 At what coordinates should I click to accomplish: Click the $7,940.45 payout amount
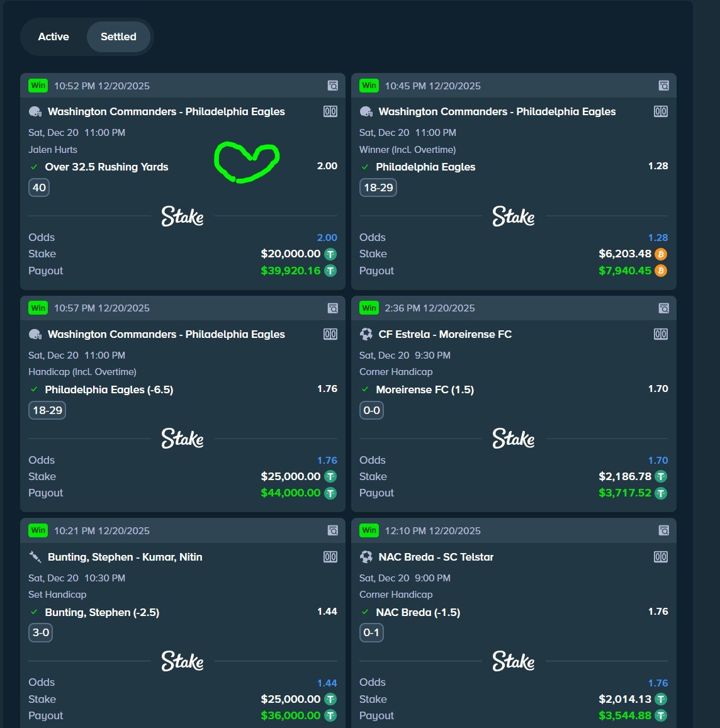(x=625, y=271)
